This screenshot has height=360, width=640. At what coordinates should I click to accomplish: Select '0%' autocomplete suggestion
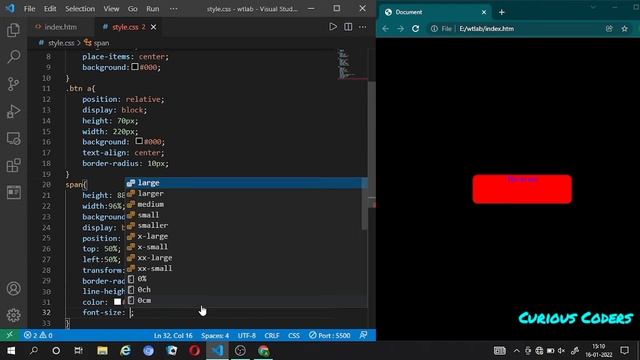(243, 279)
